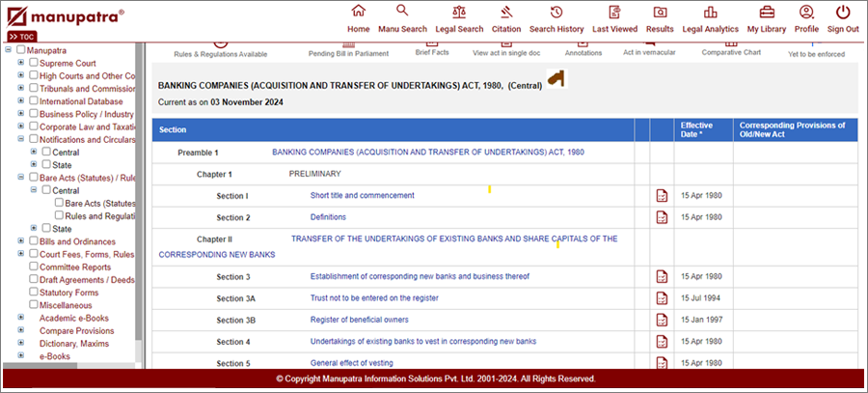
Task: Click document icon in Section 3A row
Action: [662, 298]
